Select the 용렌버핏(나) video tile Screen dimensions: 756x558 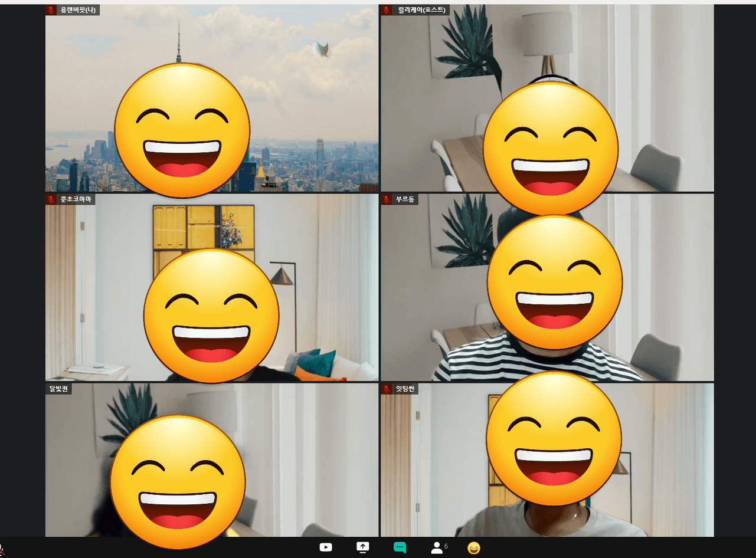pos(295,88)
